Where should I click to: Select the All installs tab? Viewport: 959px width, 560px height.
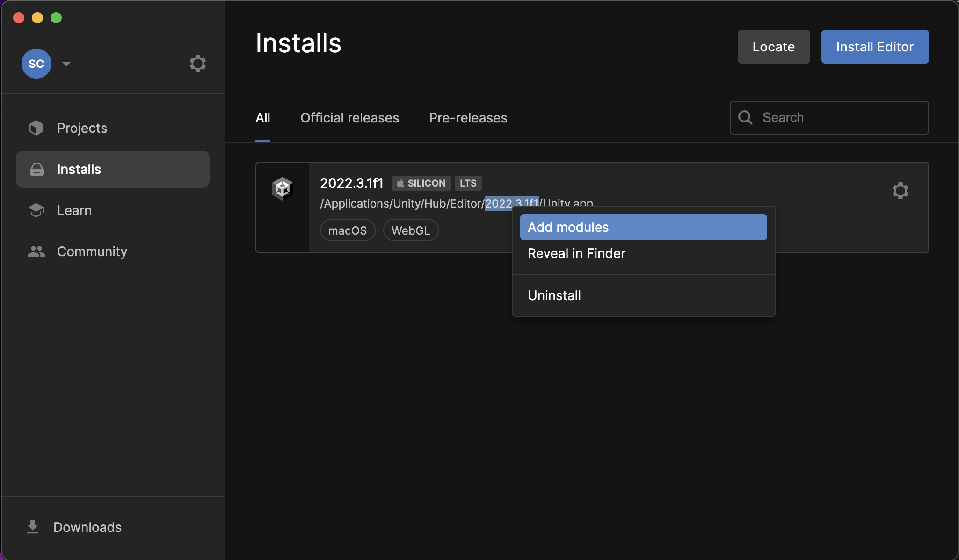tap(263, 118)
